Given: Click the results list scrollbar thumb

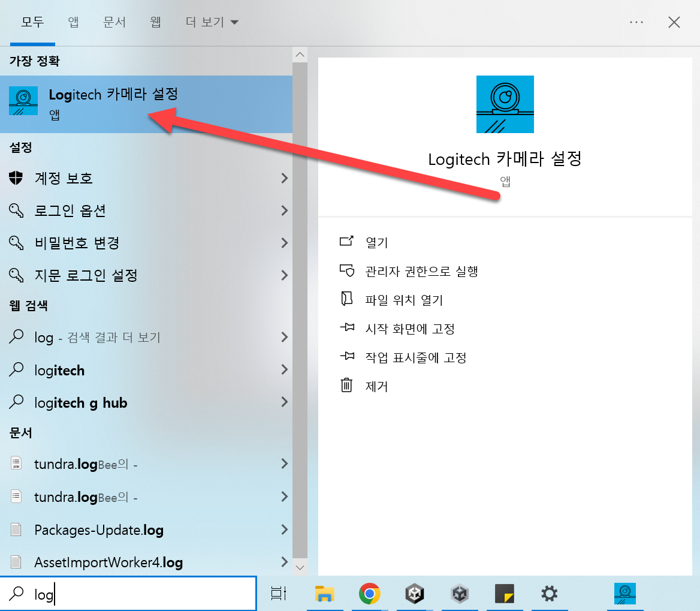Looking at the screenshot, I should tap(300, 311).
